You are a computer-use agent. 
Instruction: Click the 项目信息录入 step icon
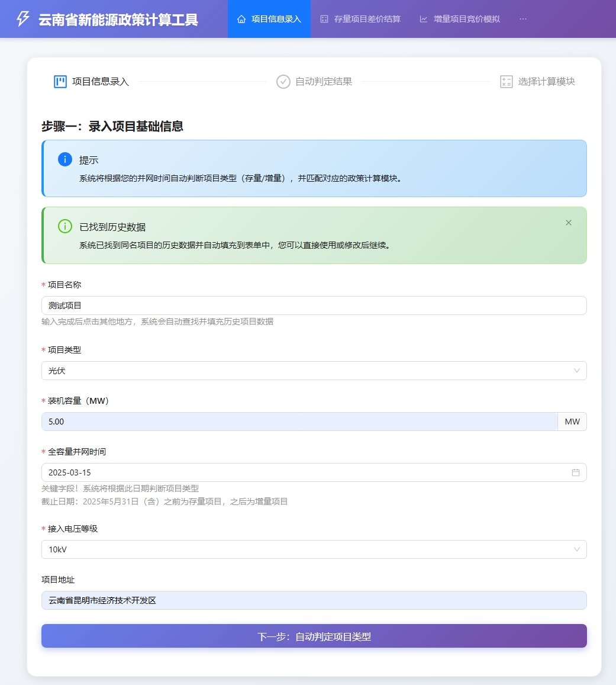(x=60, y=82)
